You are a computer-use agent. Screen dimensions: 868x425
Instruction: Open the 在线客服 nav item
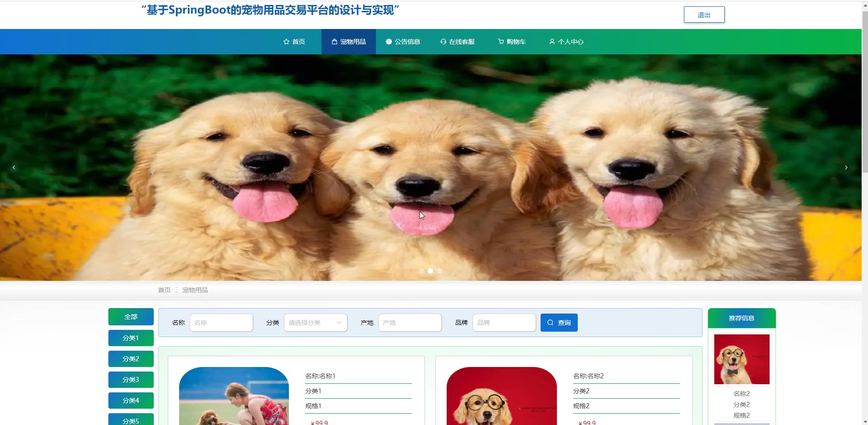click(458, 42)
